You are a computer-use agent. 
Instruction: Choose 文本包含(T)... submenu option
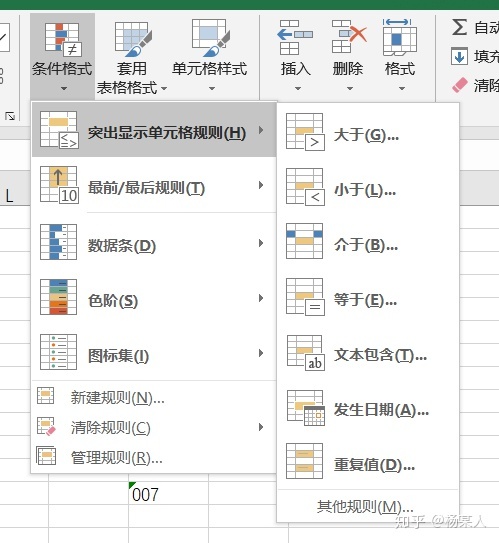(x=368, y=353)
